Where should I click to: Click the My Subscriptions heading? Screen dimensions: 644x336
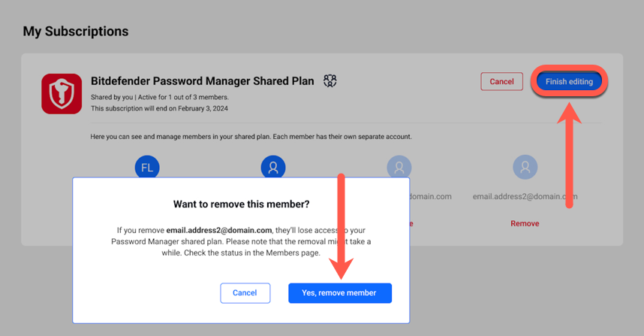point(76,32)
